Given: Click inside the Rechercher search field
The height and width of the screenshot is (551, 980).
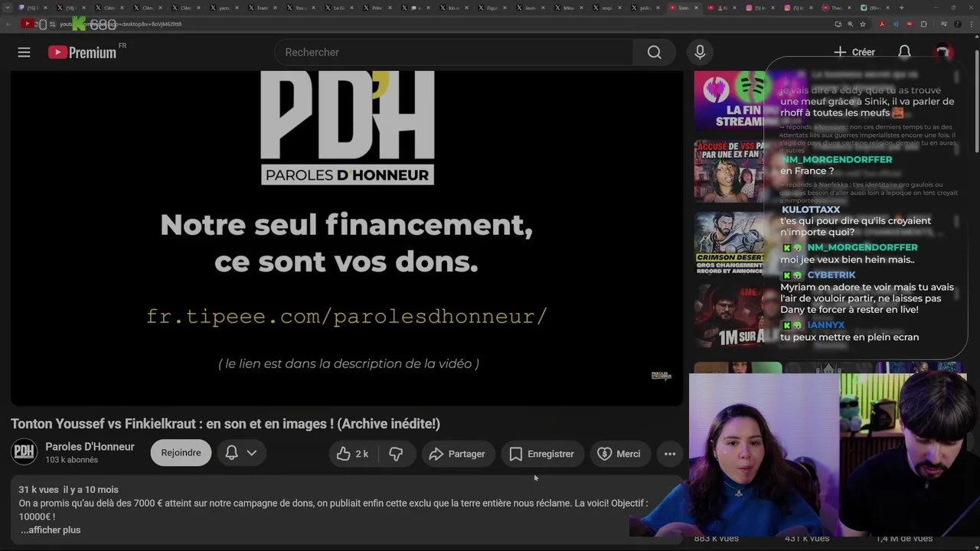Looking at the screenshot, I should [x=453, y=52].
